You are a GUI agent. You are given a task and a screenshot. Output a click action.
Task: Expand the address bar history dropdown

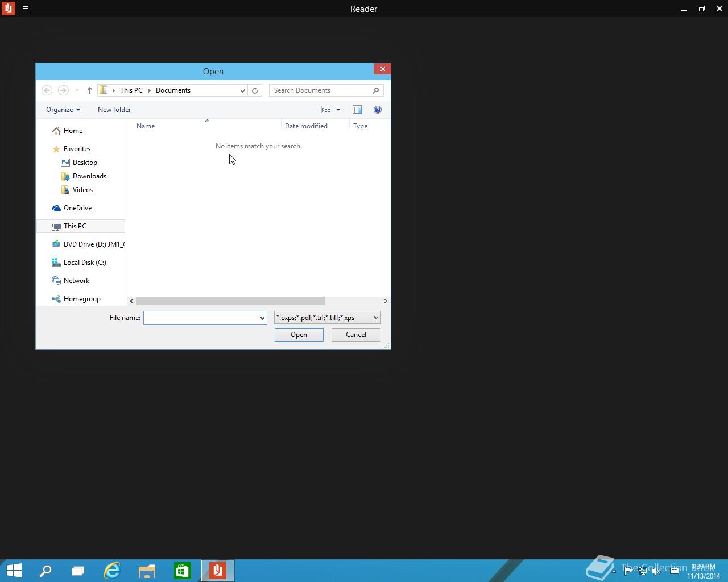(242, 90)
